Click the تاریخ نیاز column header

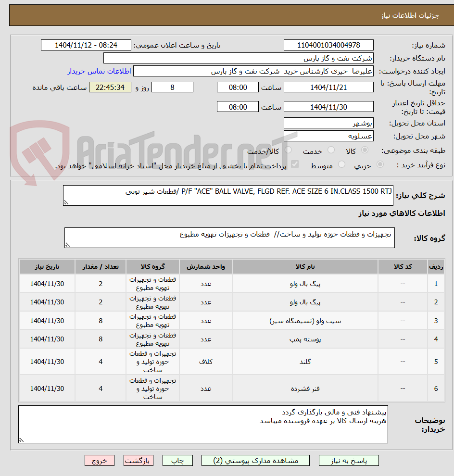[x=47, y=266]
